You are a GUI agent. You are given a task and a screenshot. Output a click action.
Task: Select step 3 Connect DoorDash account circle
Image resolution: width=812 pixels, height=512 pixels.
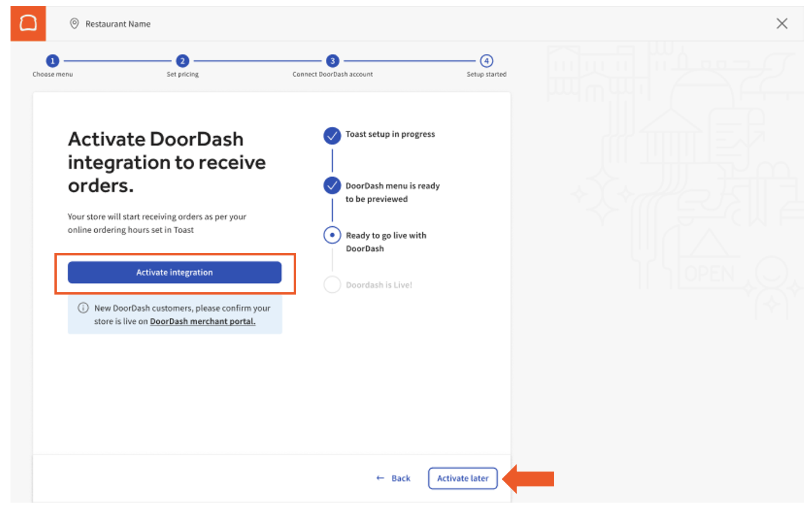pyautogui.click(x=332, y=61)
